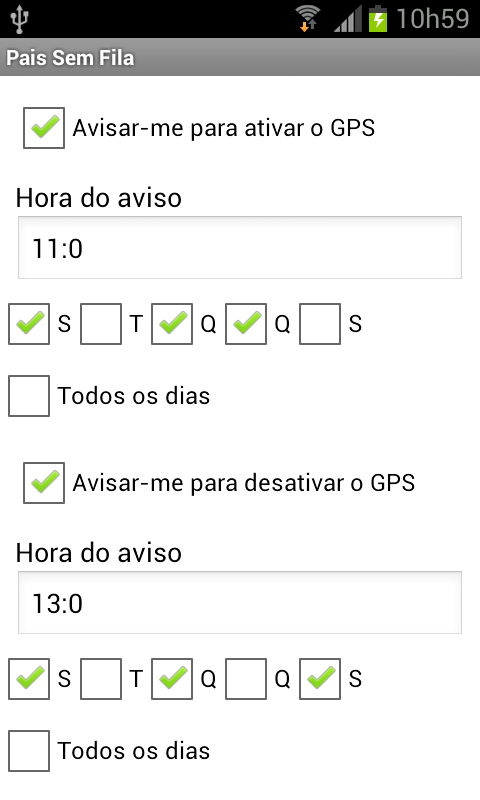Tap the USB connection status icon
Image resolution: width=480 pixels, height=800 pixels.
pos(19,19)
